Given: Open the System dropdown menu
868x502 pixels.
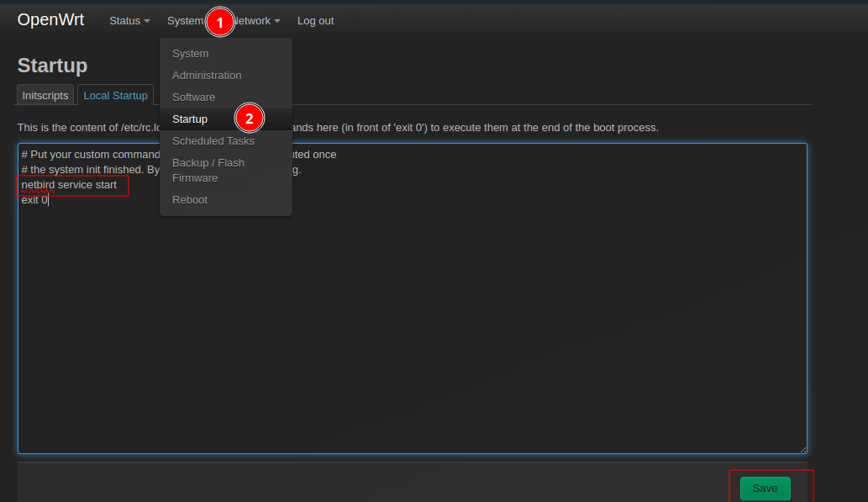Looking at the screenshot, I should coord(186,20).
